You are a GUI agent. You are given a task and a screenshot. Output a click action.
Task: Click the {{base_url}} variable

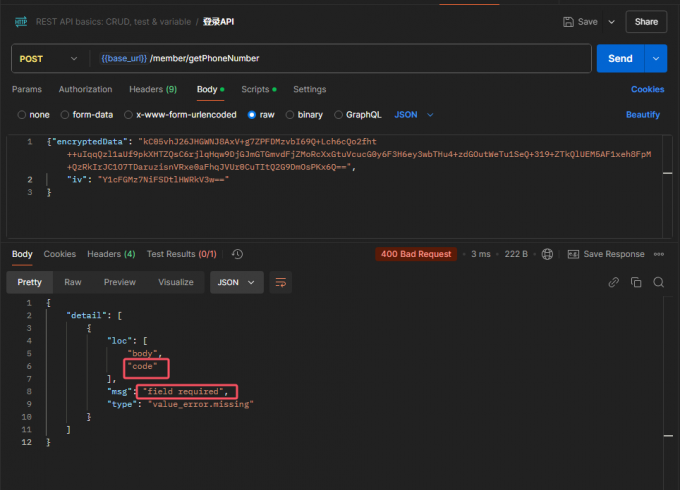[124, 59]
